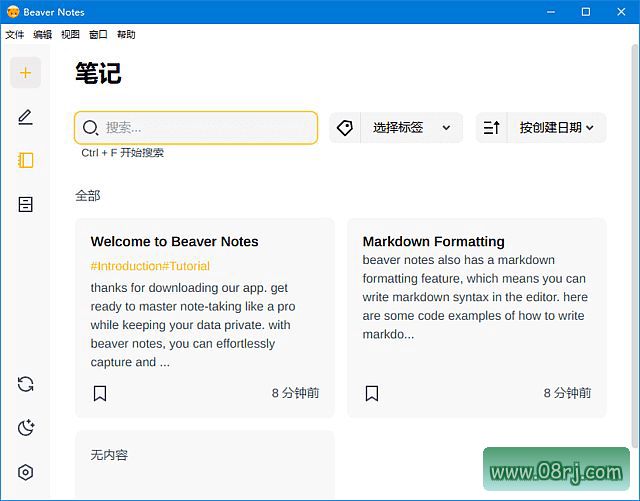Click the Markdown note preview text
The width and height of the screenshot is (640, 501).
tap(475, 297)
